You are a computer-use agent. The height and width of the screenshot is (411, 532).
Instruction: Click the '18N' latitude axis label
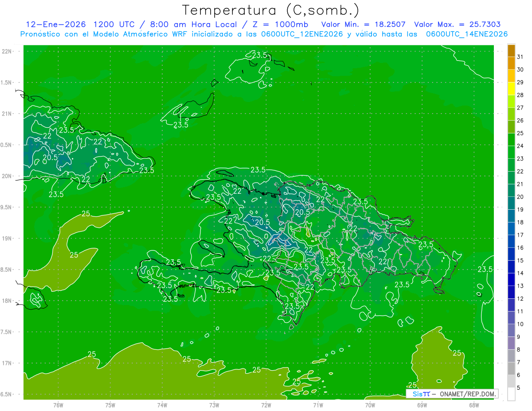click(7, 301)
